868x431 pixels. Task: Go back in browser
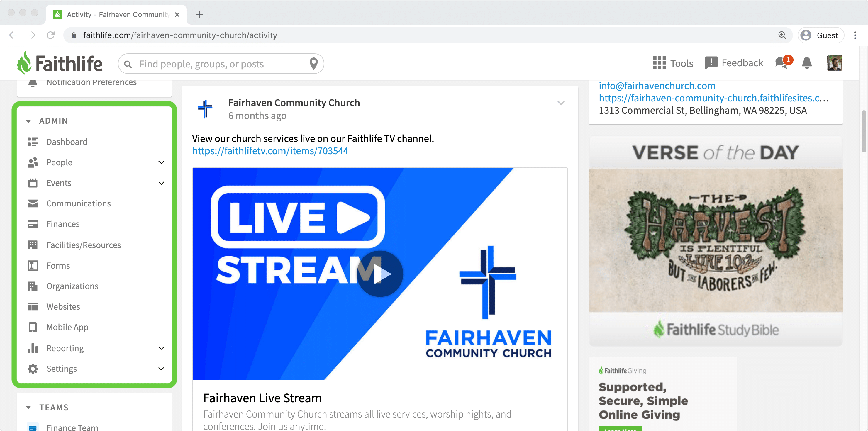(x=13, y=35)
